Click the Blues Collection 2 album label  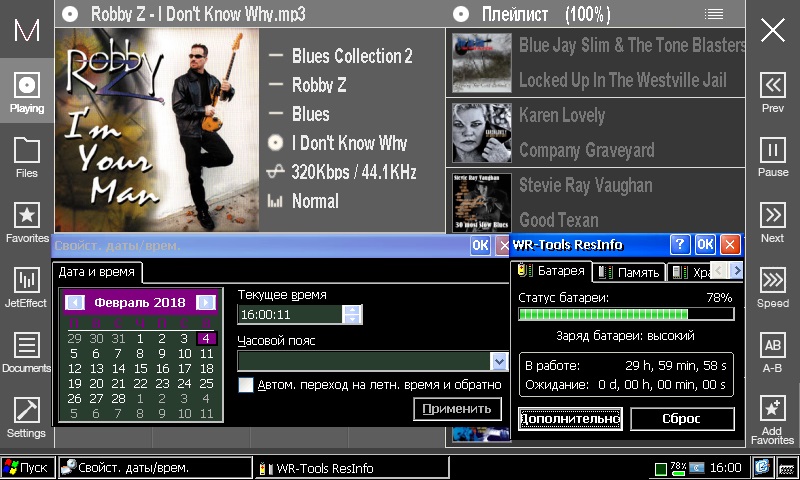[352, 56]
